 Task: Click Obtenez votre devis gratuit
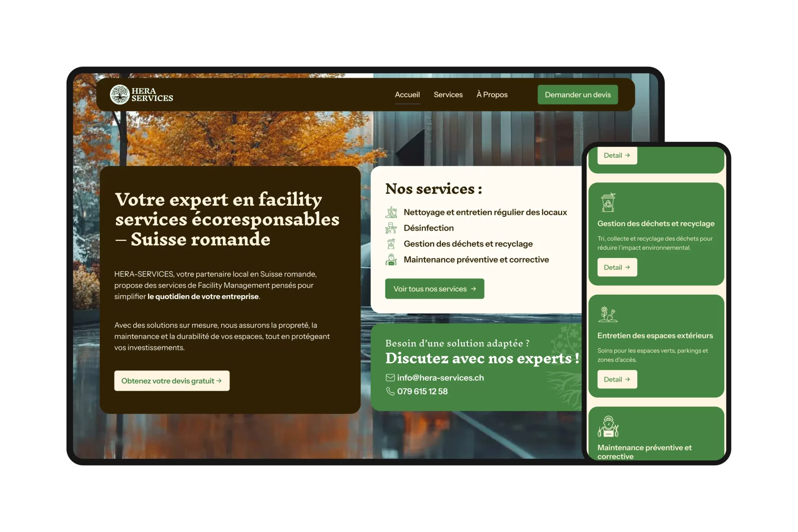[x=172, y=380]
